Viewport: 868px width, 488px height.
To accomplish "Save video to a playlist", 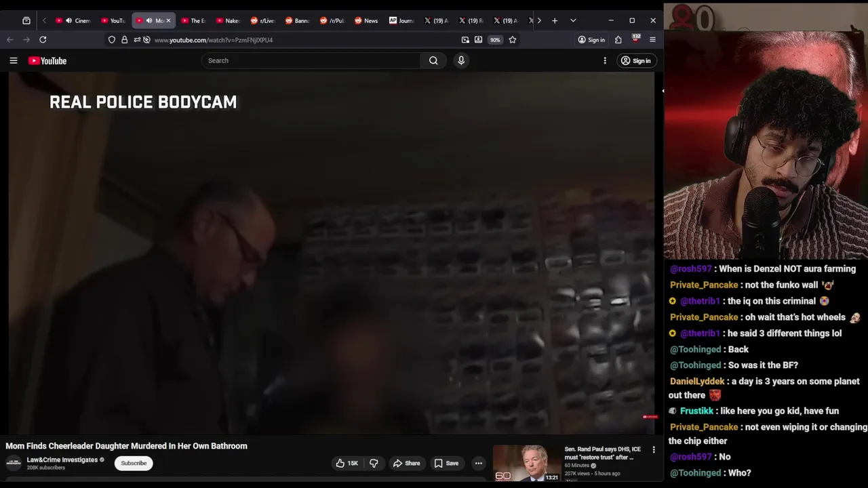I will (446, 463).
